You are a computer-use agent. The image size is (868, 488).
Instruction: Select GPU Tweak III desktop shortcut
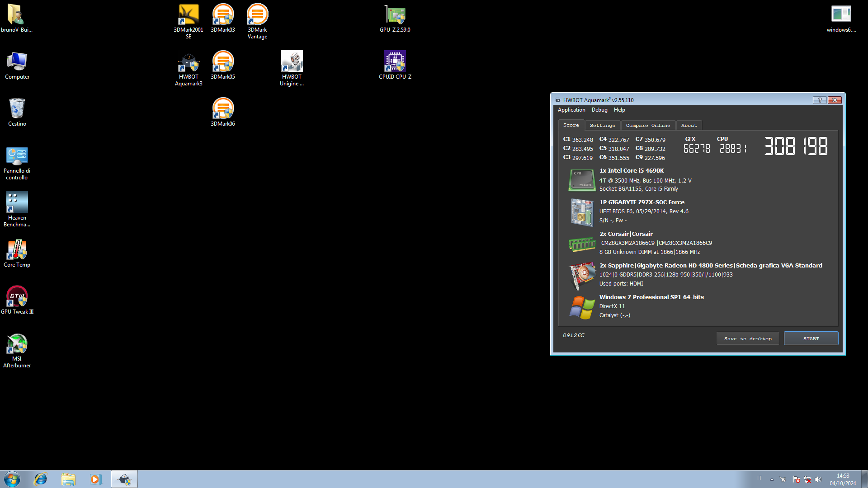pyautogui.click(x=17, y=300)
